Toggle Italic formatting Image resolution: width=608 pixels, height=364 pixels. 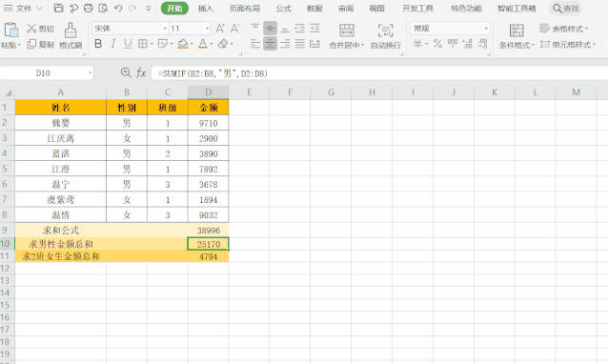[x=112, y=44]
